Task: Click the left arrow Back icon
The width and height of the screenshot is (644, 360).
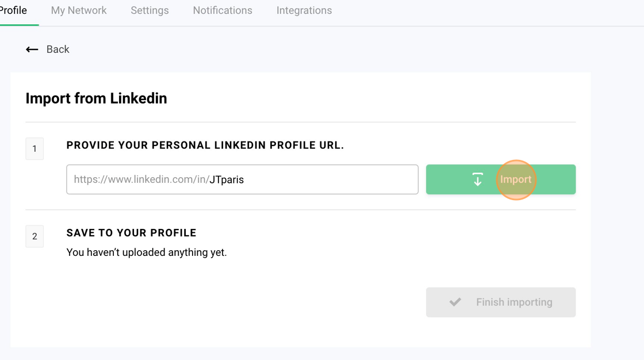Action: click(x=32, y=49)
